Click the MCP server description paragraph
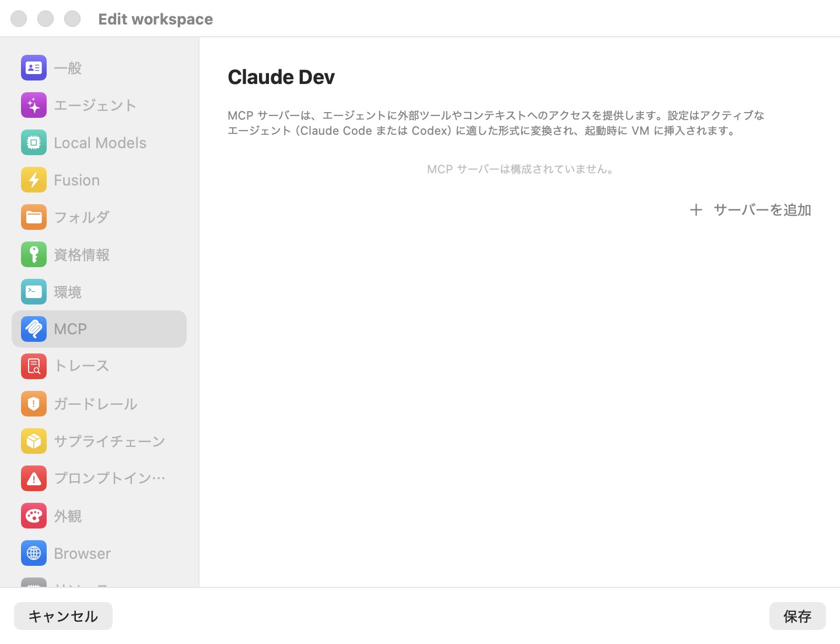840x644 pixels. click(x=496, y=123)
